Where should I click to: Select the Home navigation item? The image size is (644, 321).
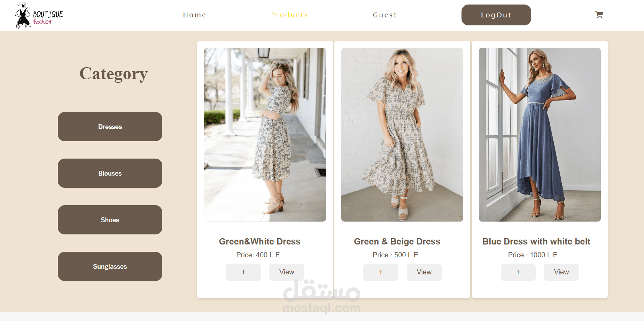click(x=194, y=15)
